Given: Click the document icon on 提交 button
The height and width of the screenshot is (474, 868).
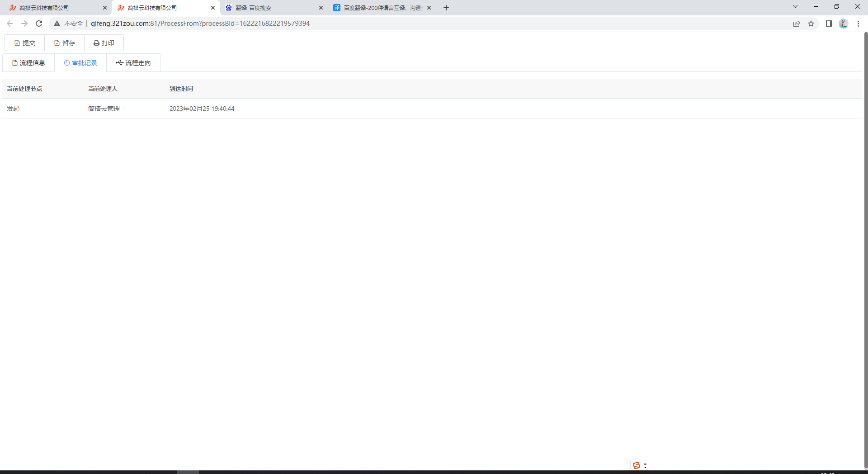Looking at the screenshot, I should click(17, 43).
